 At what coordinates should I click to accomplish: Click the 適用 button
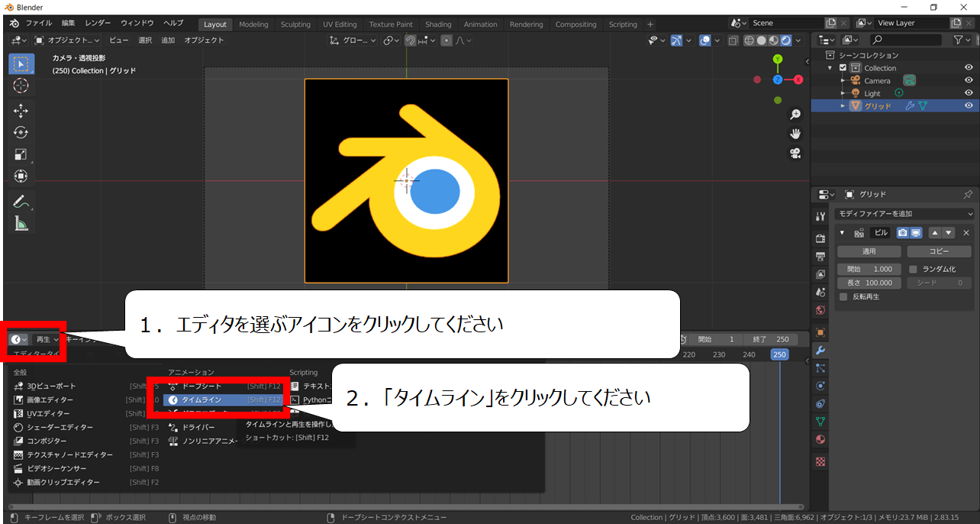(x=869, y=251)
